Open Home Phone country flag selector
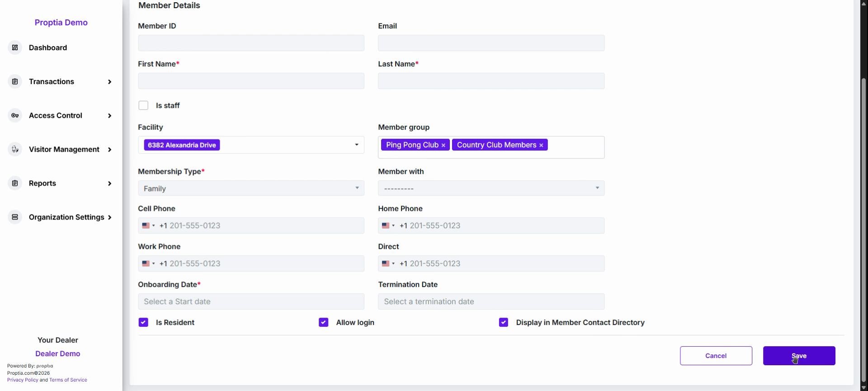This screenshot has height=391, width=868. (x=388, y=225)
